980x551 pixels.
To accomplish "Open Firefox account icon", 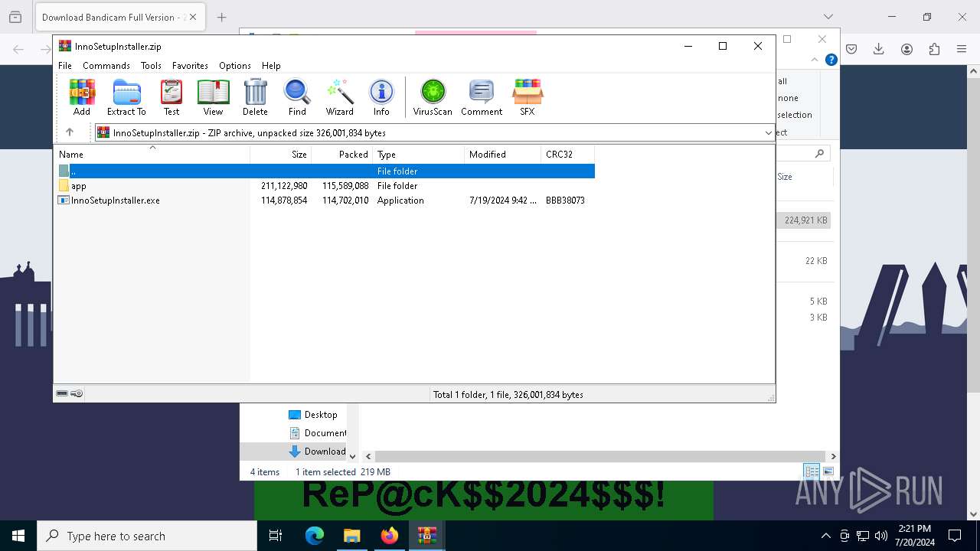I will coord(906,49).
